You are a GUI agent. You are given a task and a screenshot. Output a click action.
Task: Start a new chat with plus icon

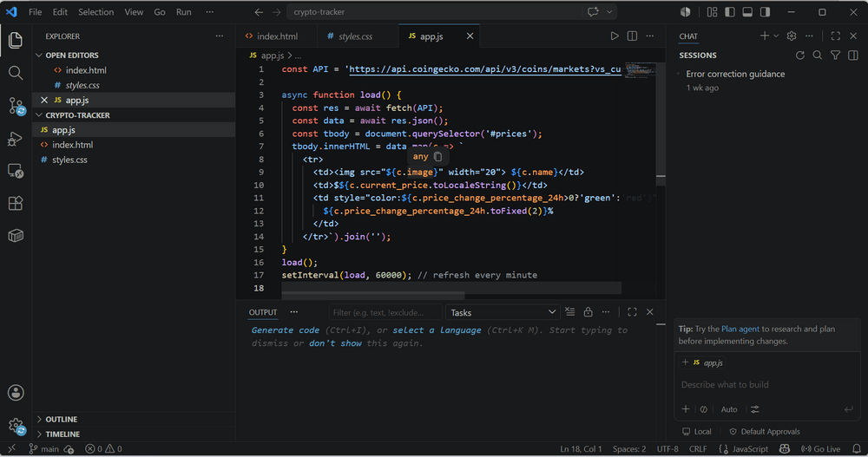click(x=765, y=36)
